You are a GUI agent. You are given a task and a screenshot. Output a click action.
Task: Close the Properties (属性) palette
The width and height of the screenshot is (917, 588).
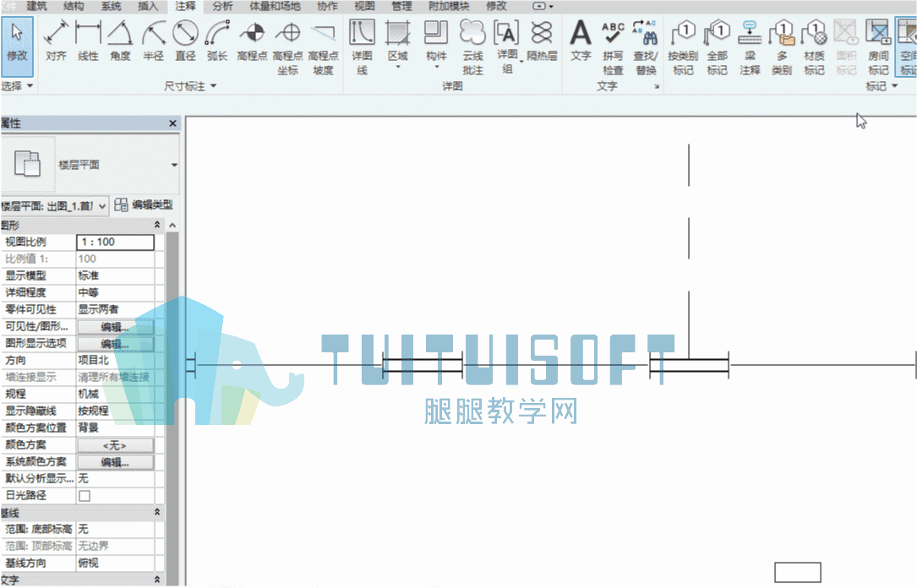click(172, 123)
